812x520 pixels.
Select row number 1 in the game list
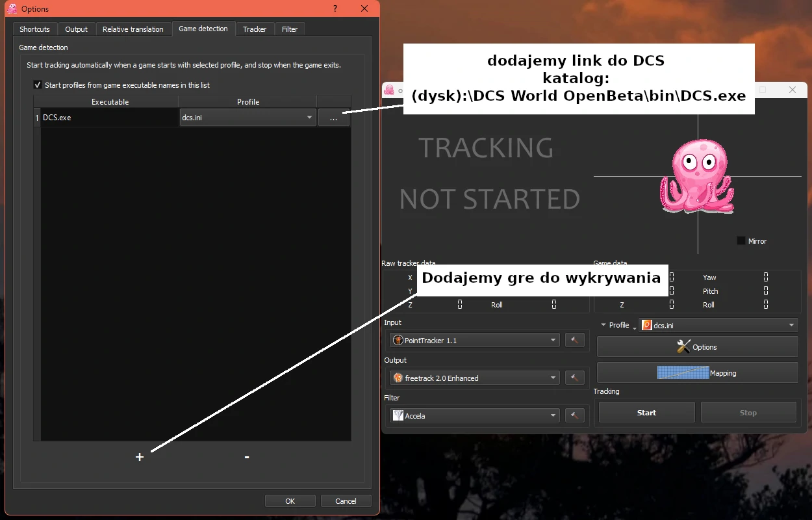pyautogui.click(x=37, y=118)
